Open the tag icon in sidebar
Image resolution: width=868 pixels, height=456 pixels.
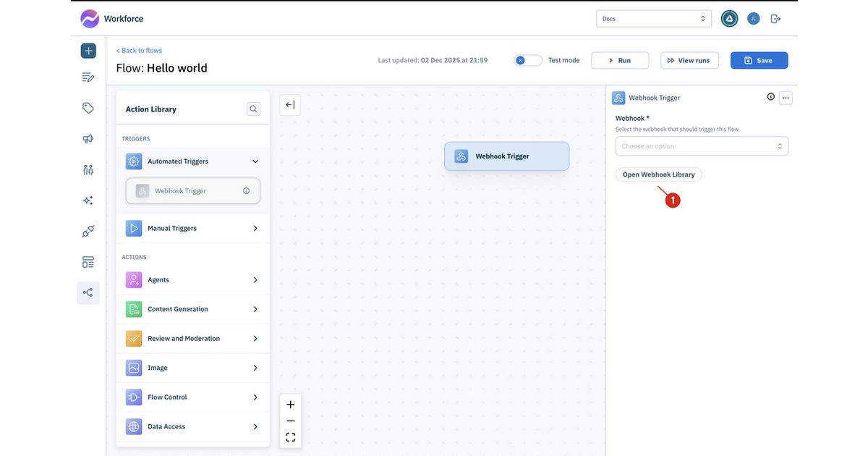tap(88, 108)
